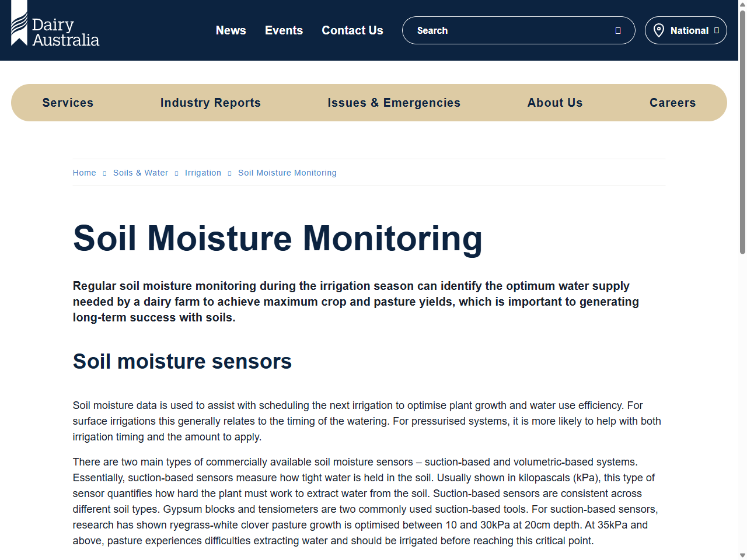Open the Soils & Water breadcrumb link

point(140,173)
